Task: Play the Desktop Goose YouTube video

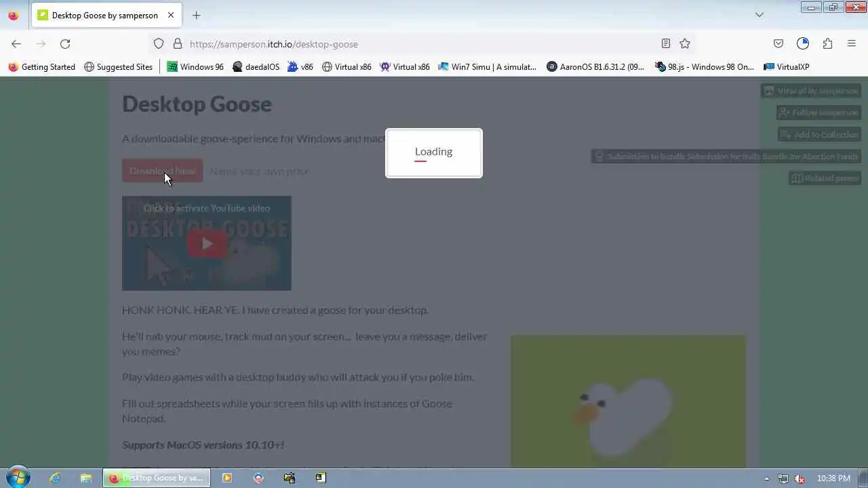Action: pyautogui.click(x=207, y=243)
